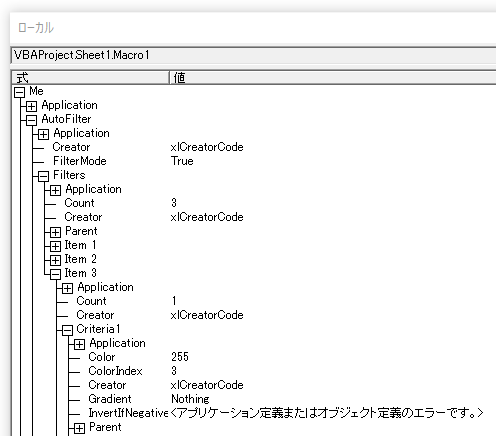Expand Application node directly under Me
The height and width of the screenshot is (436, 496).
coord(32,106)
